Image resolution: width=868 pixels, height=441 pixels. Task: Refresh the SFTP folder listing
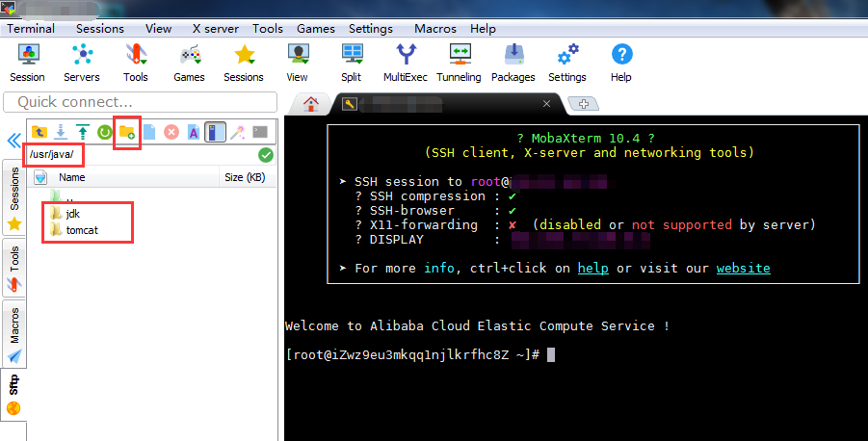click(x=105, y=132)
